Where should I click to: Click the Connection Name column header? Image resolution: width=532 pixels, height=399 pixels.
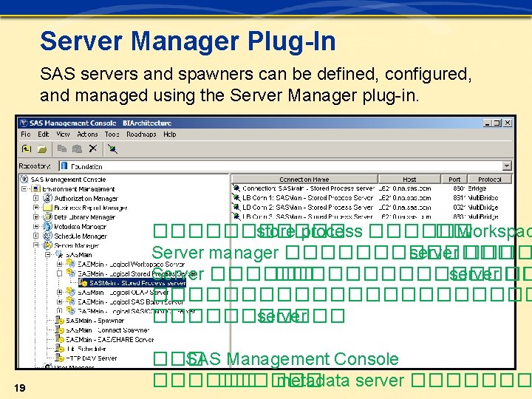pyautogui.click(x=304, y=179)
